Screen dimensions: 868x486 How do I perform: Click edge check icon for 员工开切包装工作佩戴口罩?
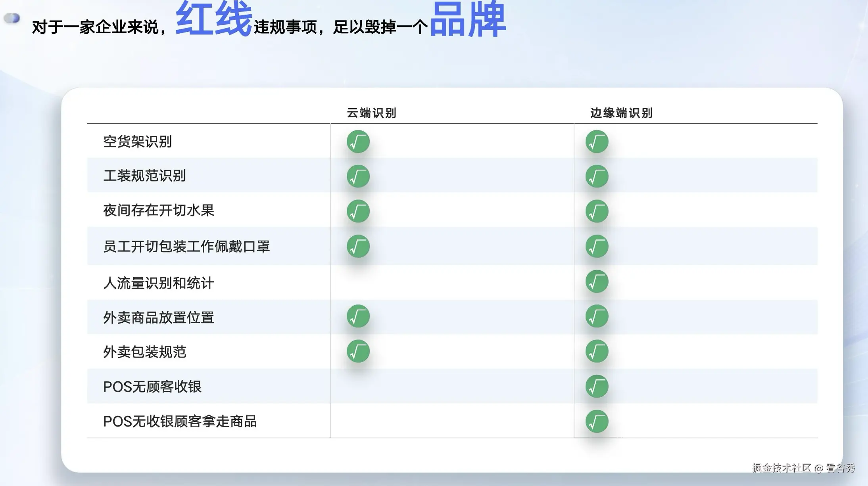[597, 246]
